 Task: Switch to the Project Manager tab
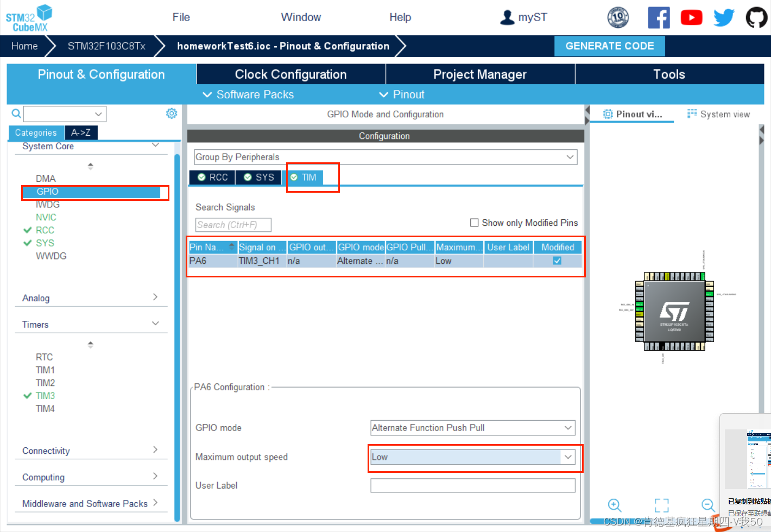480,74
